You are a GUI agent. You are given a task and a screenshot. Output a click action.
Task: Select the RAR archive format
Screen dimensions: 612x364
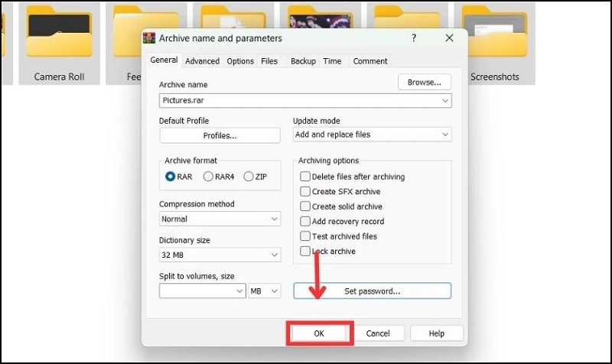point(171,177)
